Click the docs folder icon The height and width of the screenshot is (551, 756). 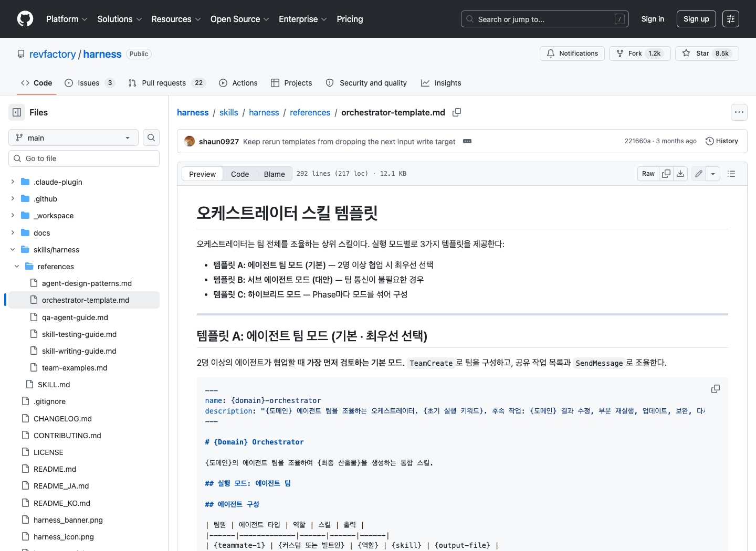[x=25, y=233]
